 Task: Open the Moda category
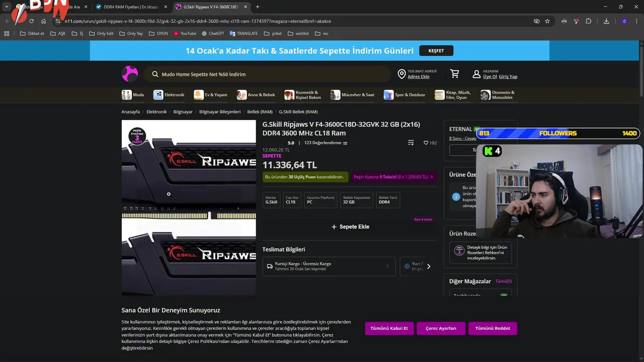coord(133,95)
